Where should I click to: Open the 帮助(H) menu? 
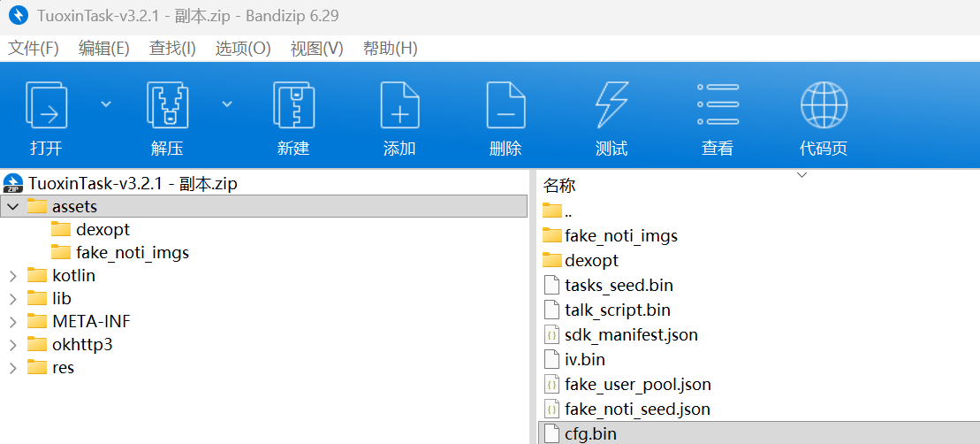click(x=390, y=48)
